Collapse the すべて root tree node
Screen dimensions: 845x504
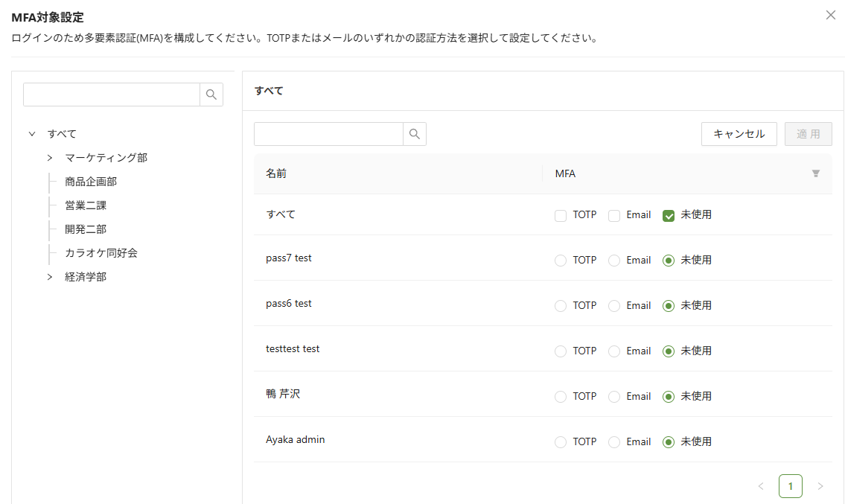32,134
